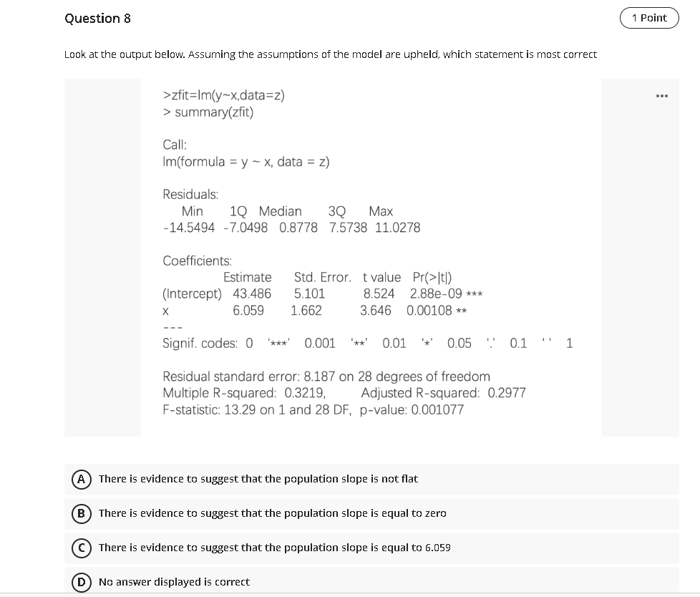This screenshot has width=700, height=597.
Task: Open the ellipsis (…) options menu on the output box
Action: pos(661,95)
